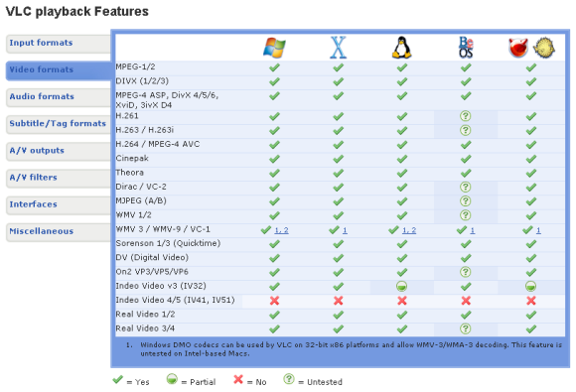The height and width of the screenshot is (392, 576).
Task: Click the WMV 3 / WMV-9 / VC-1 label
Action: point(163,229)
